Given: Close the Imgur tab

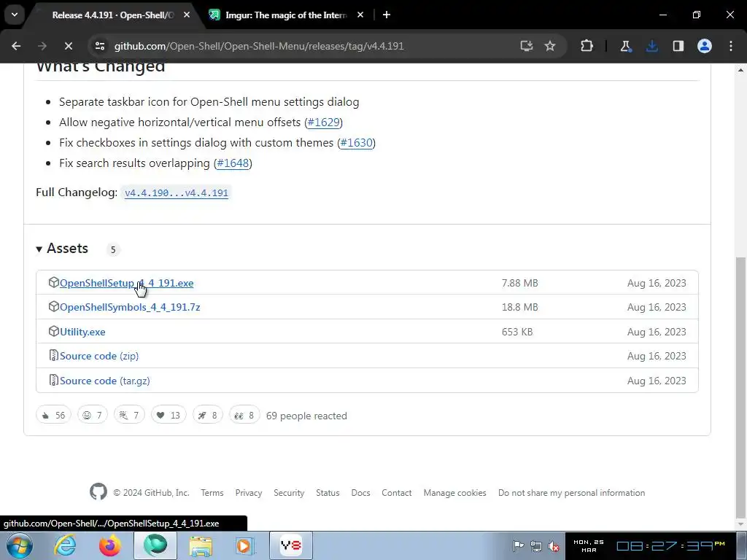Looking at the screenshot, I should (x=360, y=15).
